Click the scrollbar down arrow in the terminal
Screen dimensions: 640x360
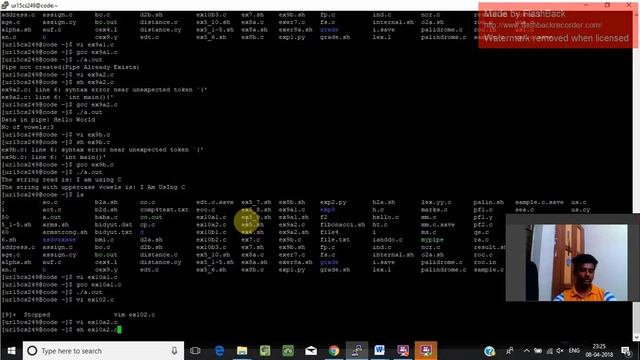pyautogui.click(x=636, y=337)
